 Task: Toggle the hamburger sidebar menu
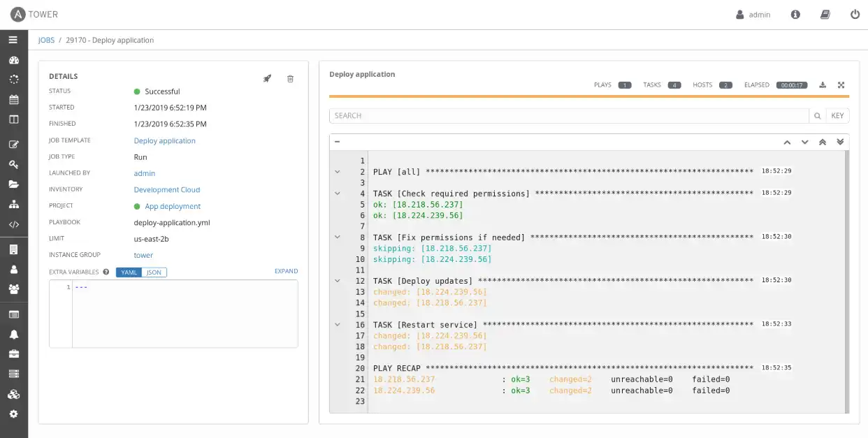pos(13,40)
